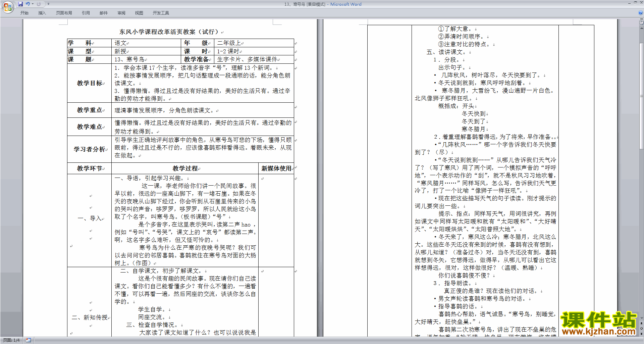
Task: Open the 邮件 ribbon tab
Action: pyautogui.click(x=104, y=13)
